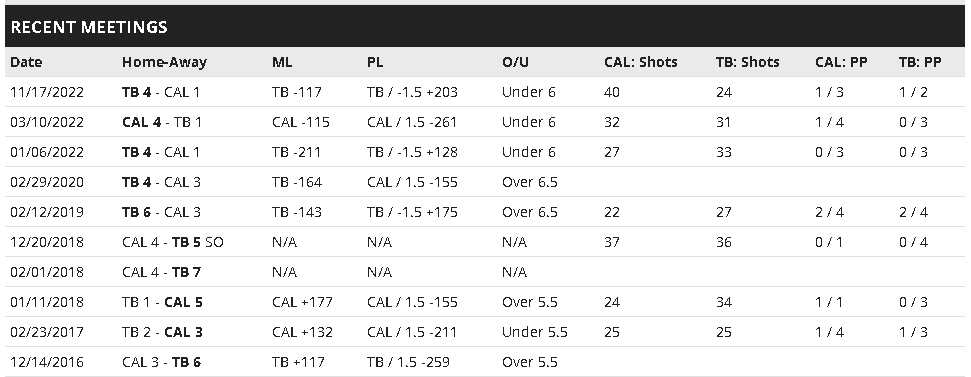Click the O/U column header
The width and height of the screenshot is (971, 377).
tap(515, 62)
